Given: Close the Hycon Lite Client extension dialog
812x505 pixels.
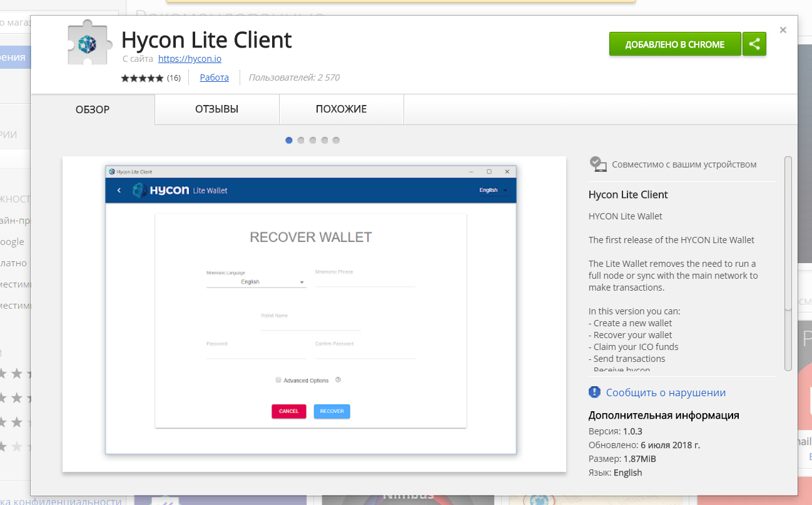Looking at the screenshot, I should click(x=783, y=30).
